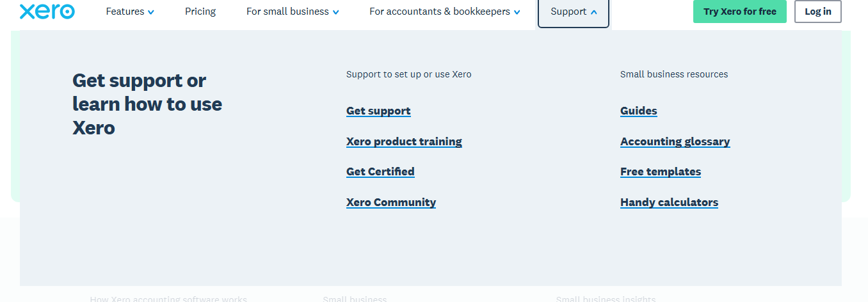Go to Xero product training

[x=404, y=141]
